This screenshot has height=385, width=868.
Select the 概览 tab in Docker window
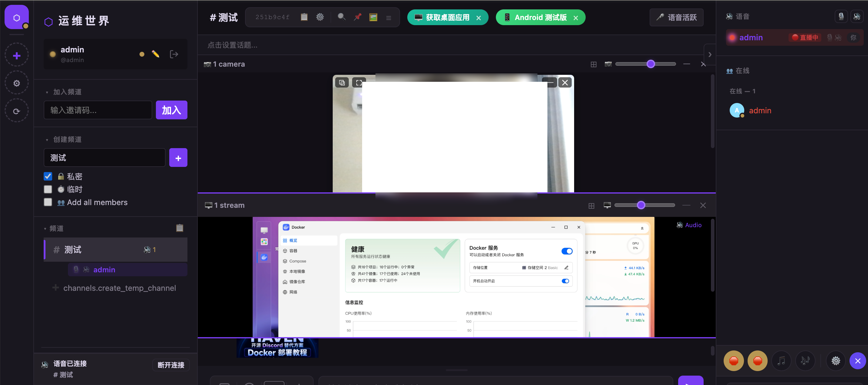(x=309, y=241)
